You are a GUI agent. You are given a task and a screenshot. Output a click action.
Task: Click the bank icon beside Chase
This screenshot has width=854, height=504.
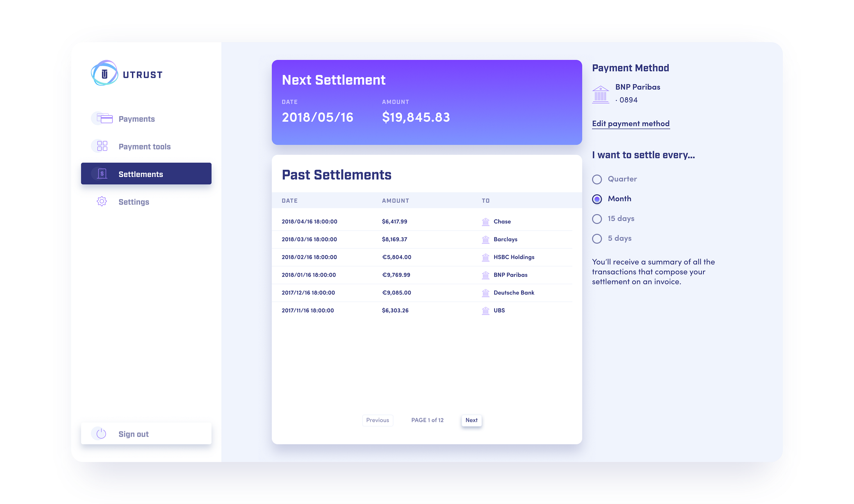tap(485, 222)
